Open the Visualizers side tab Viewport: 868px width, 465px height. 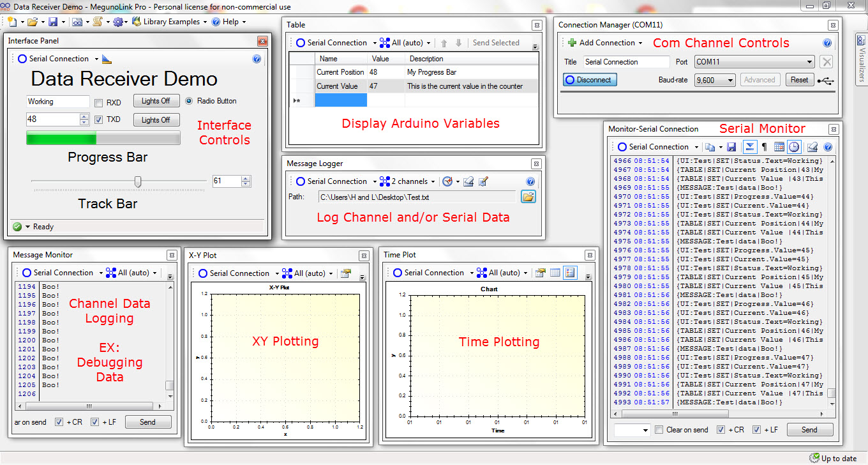click(x=861, y=59)
